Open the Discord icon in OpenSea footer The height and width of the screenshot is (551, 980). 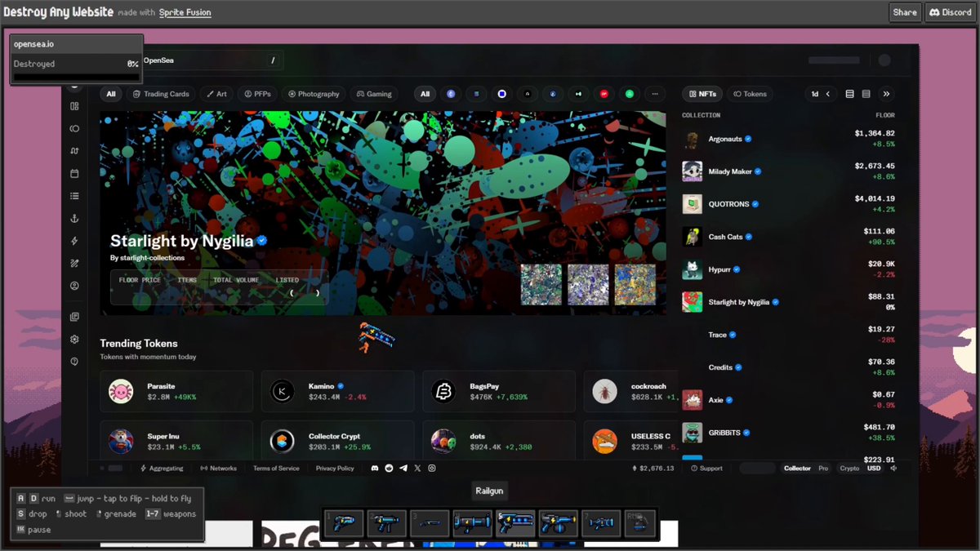click(375, 469)
